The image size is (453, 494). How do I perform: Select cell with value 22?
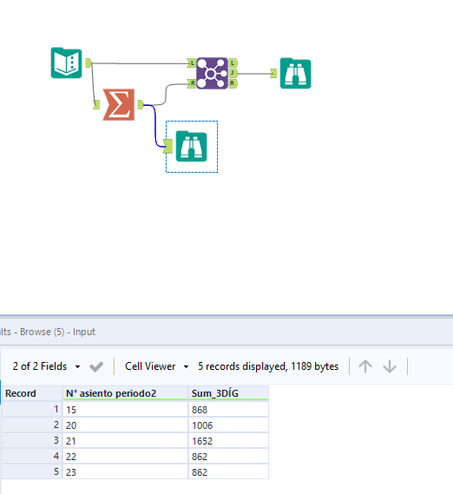125,456
